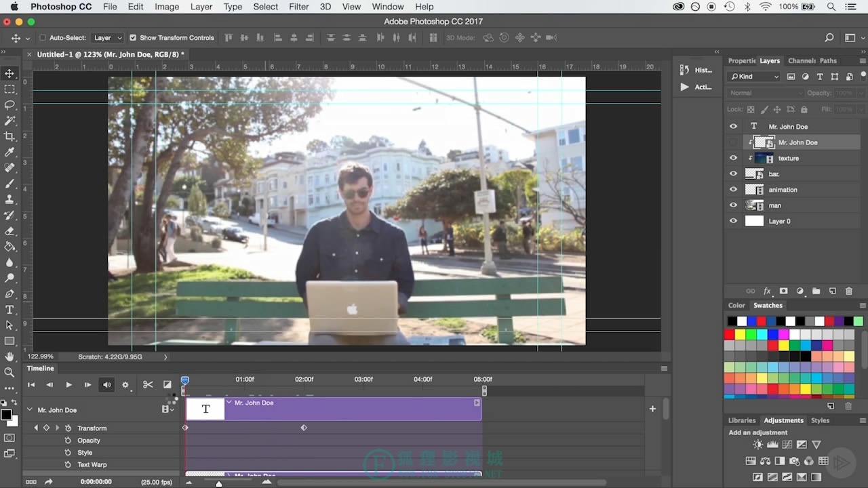Open the Mr. John Doe track filmstrip menu
The image size is (868, 488).
coord(167,409)
